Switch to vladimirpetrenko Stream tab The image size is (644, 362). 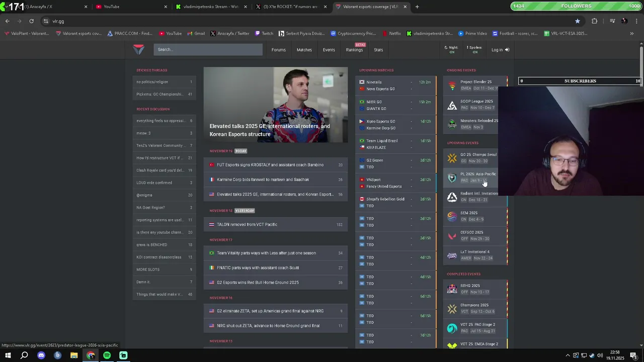pos(210,7)
